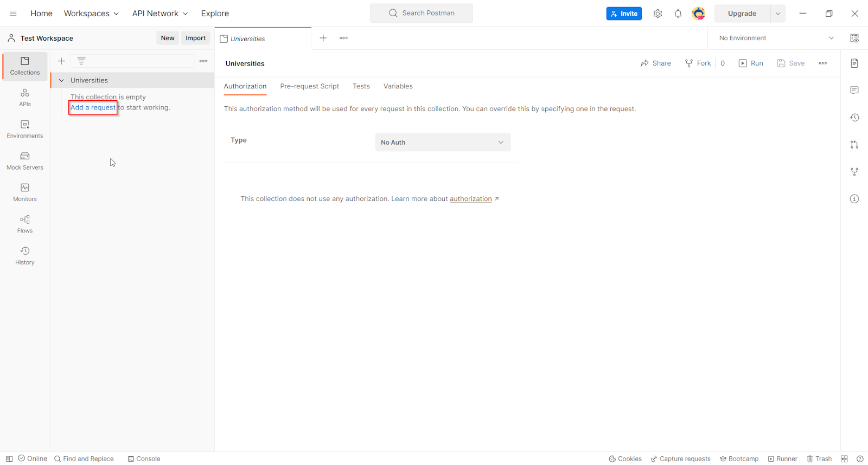Click the Search Postman field
Viewport: 868px width, 465px height.
[x=422, y=13]
